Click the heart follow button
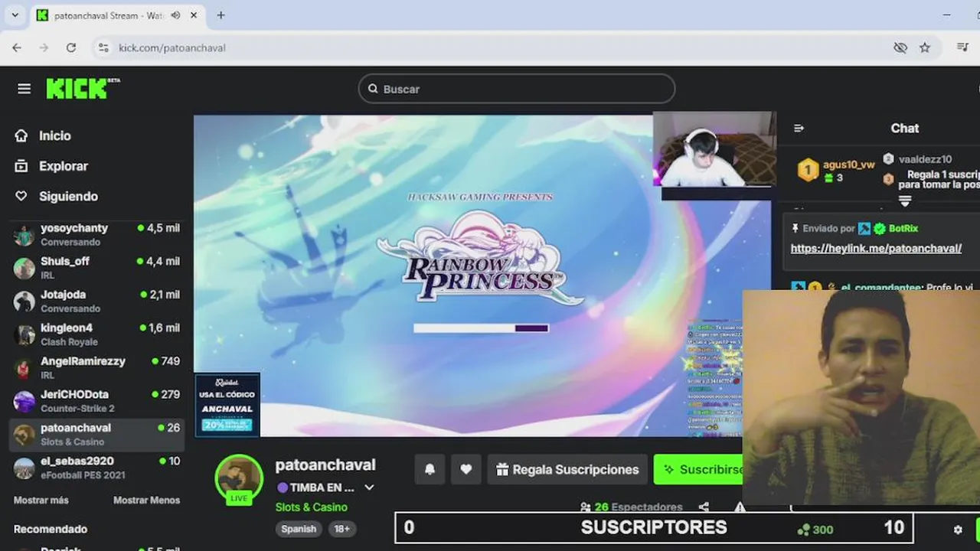 465,469
